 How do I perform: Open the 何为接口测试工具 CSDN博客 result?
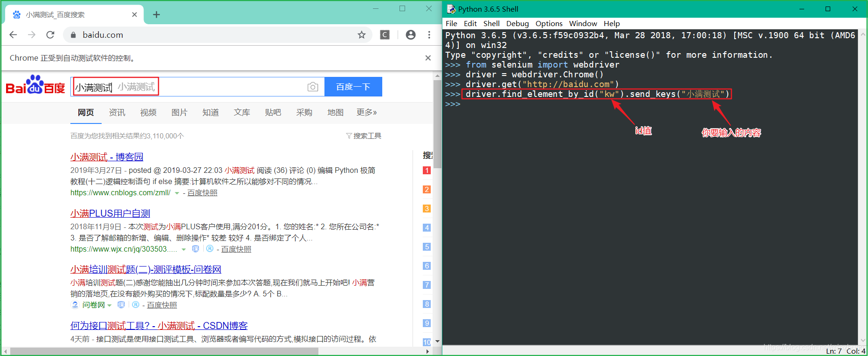[159, 326]
